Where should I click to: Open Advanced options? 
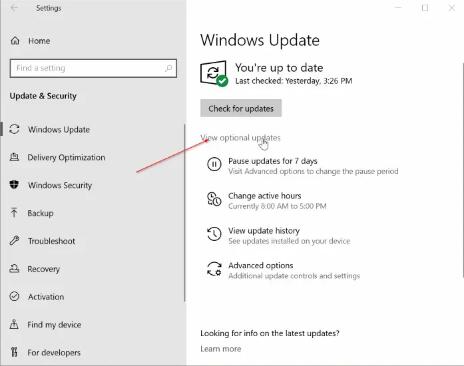coord(261,265)
